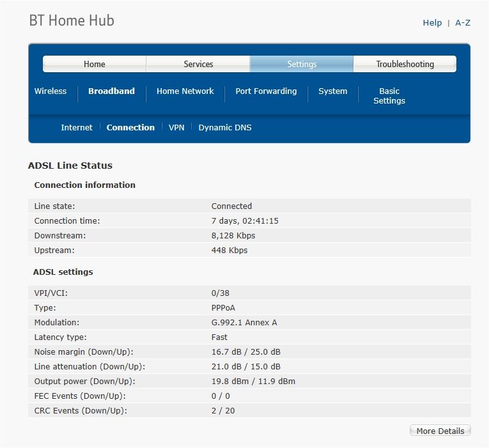
Task: Open Dynamic DNS settings
Action: pos(225,128)
